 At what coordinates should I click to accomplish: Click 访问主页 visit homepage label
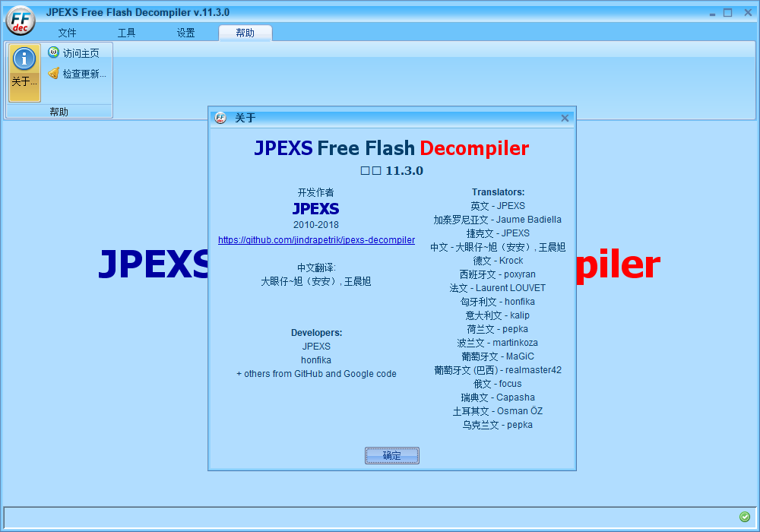click(81, 53)
